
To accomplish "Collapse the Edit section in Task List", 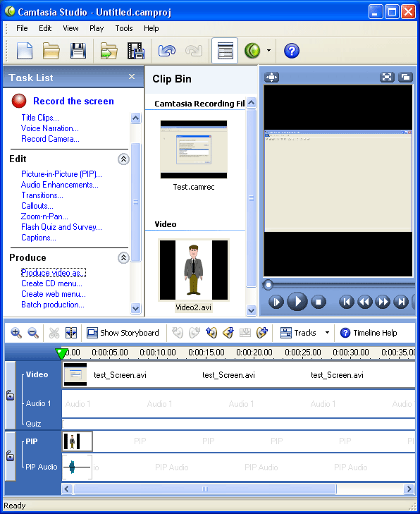I will tap(123, 159).
